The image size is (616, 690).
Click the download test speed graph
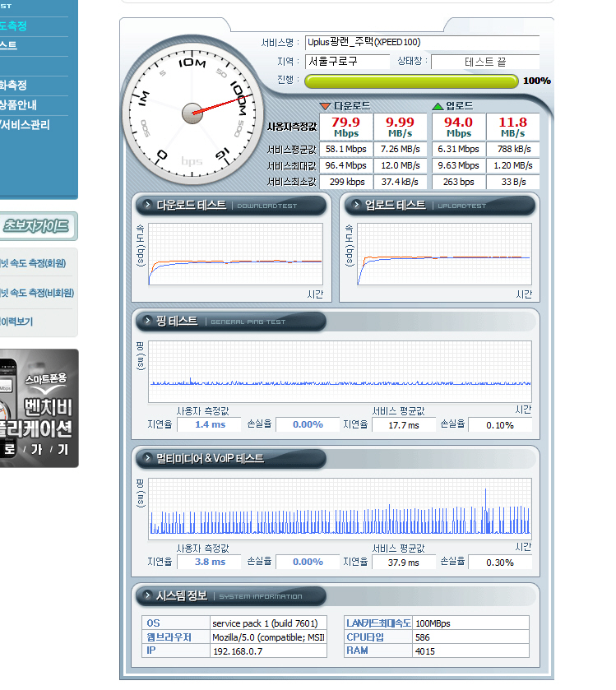click(236, 254)
